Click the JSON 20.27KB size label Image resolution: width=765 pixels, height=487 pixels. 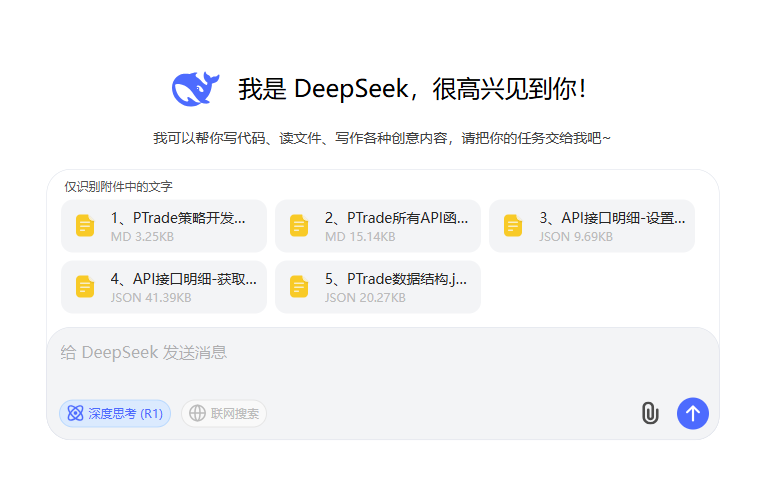point(365,298)
